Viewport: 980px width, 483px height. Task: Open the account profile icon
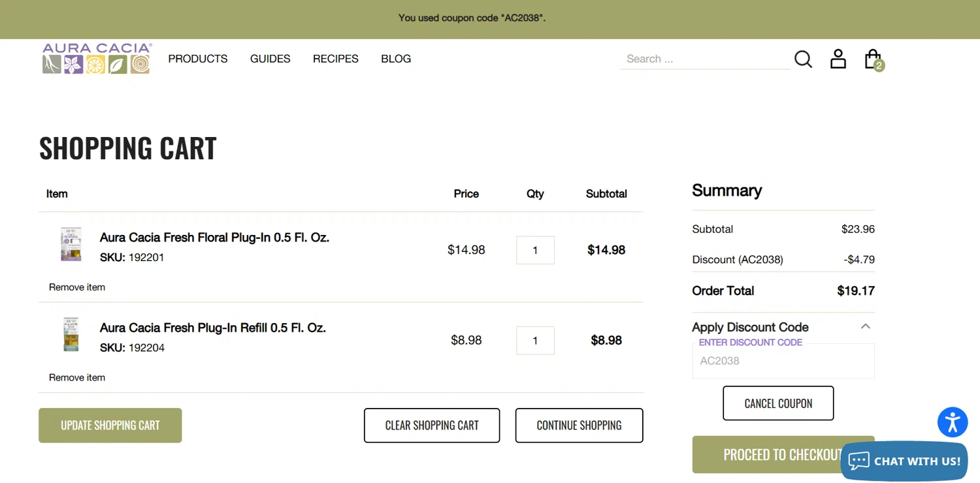tap(838, 59)
